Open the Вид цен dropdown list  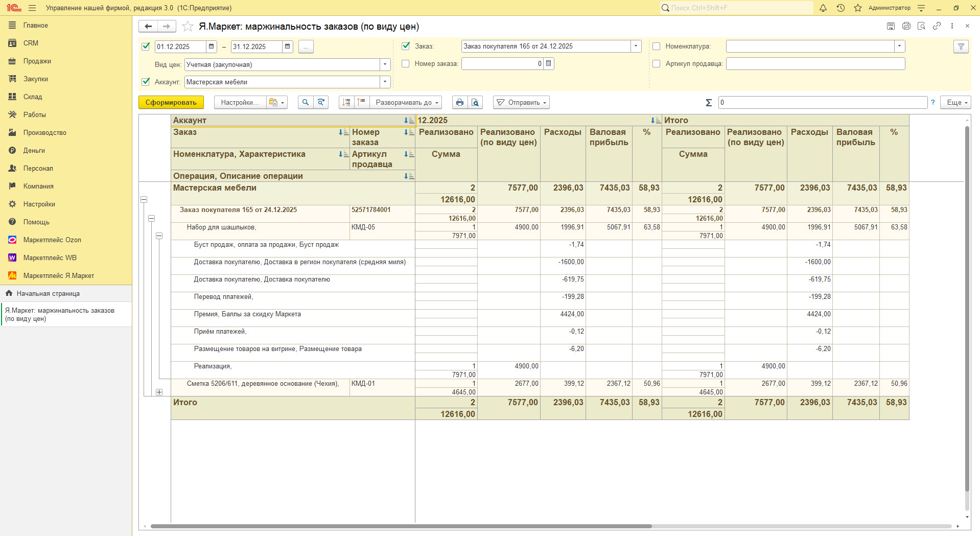(385, 65)
